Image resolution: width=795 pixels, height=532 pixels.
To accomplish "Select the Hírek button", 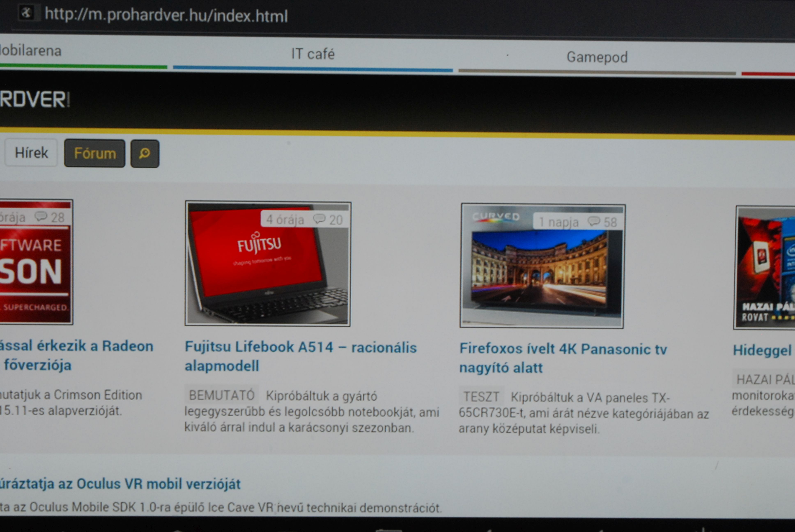I will (31, 153).
